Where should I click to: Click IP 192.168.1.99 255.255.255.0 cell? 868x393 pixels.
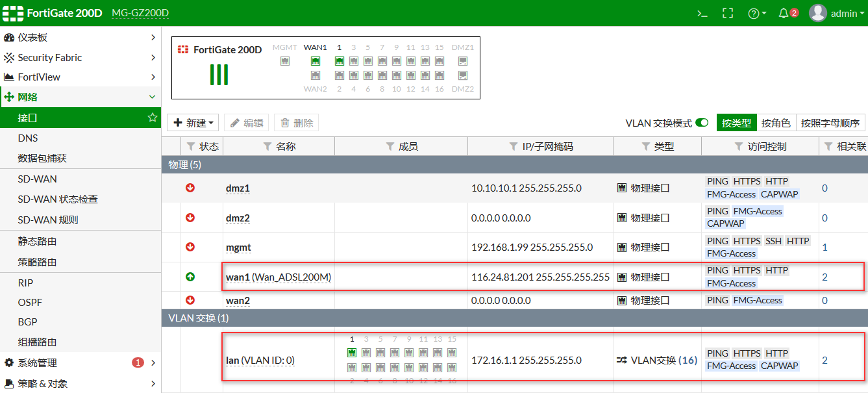(x=532, y=247)
